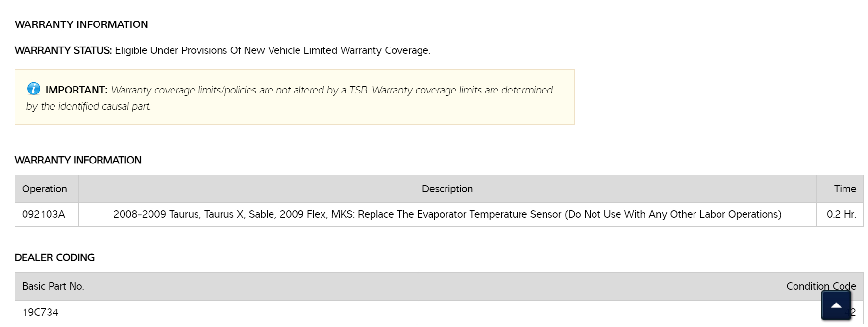Click the italic 'by the identified causal part' line
This screenshot has height=327, width=868.
[x=89, y=106]
